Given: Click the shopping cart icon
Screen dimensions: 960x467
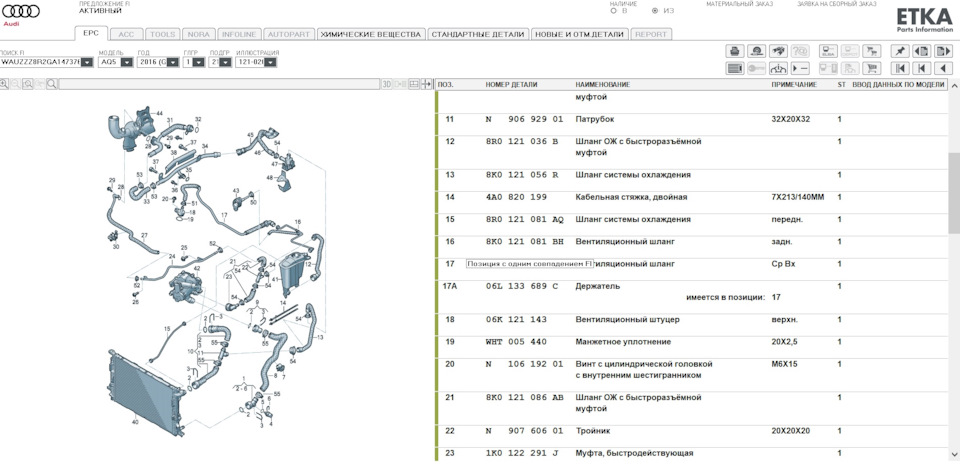Looking at the screenshot, I should coord(871,68).
